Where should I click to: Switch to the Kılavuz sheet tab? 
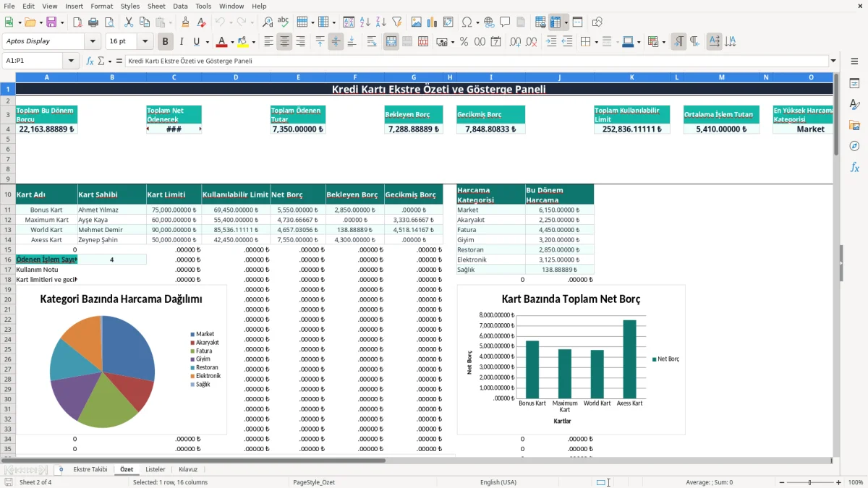tap(188, 469)
